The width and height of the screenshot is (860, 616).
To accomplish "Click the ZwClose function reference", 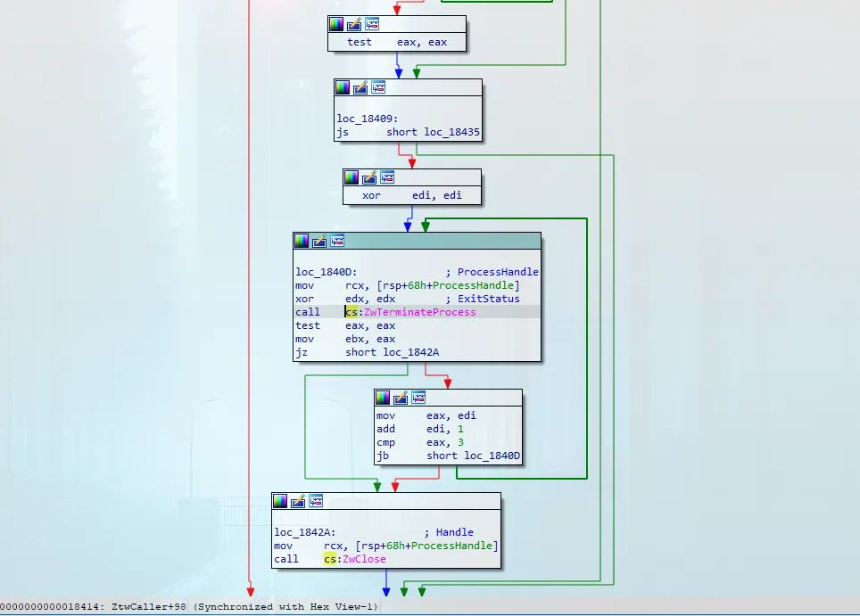I will tap(364, 559).
